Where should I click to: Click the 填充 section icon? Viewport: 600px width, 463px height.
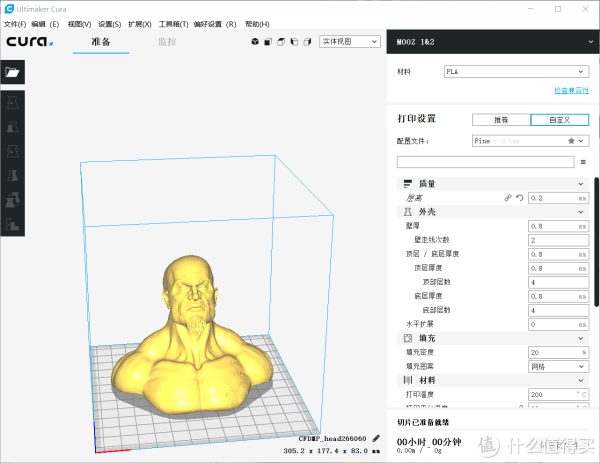pos(408,338)
